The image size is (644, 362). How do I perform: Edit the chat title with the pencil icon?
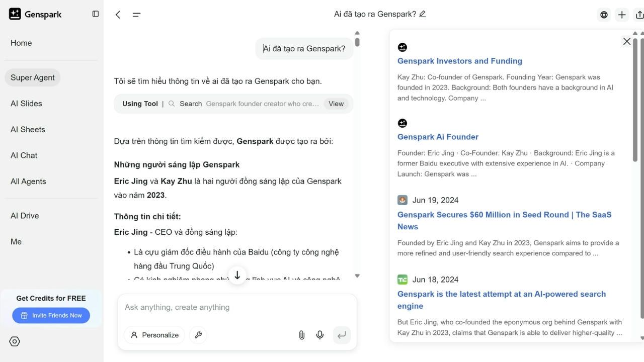(423, 14)
